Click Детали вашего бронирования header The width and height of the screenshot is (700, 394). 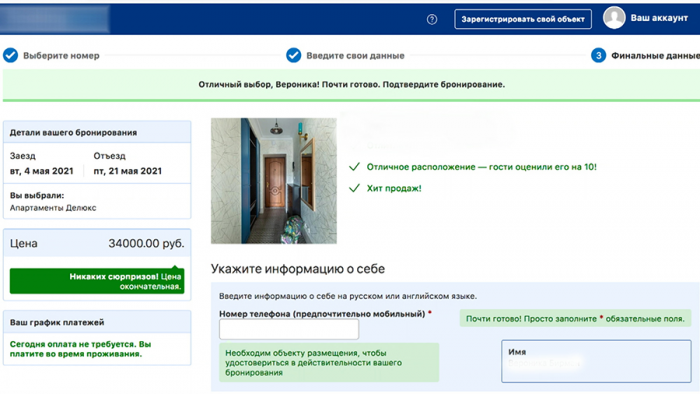pyautogui.click(x=73, y=133)
